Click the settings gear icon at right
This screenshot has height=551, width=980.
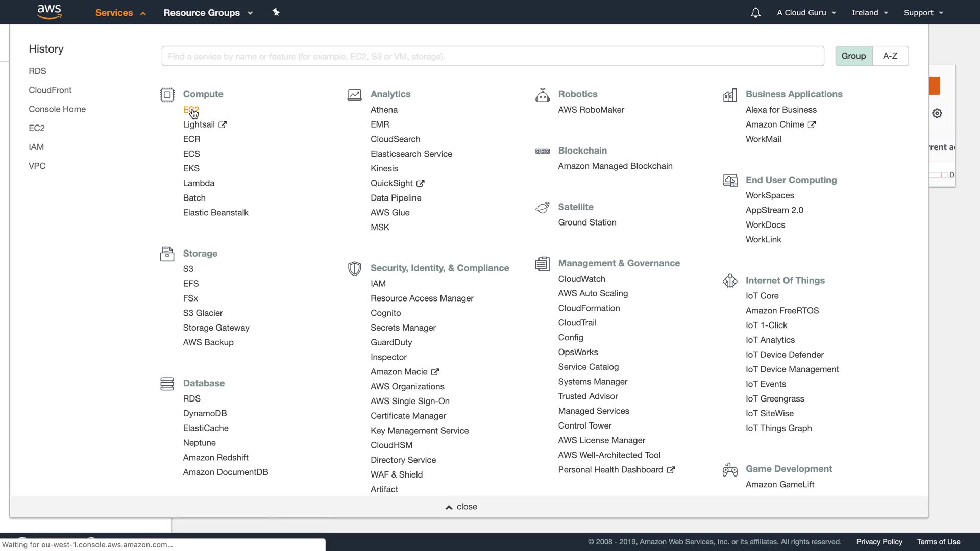(x=937, y=113)
